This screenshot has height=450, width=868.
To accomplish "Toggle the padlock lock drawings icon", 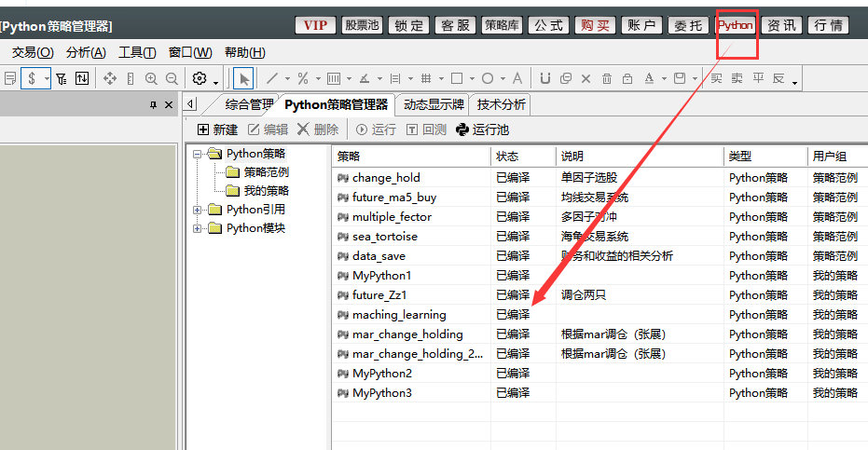I will [x=627, y=78].
